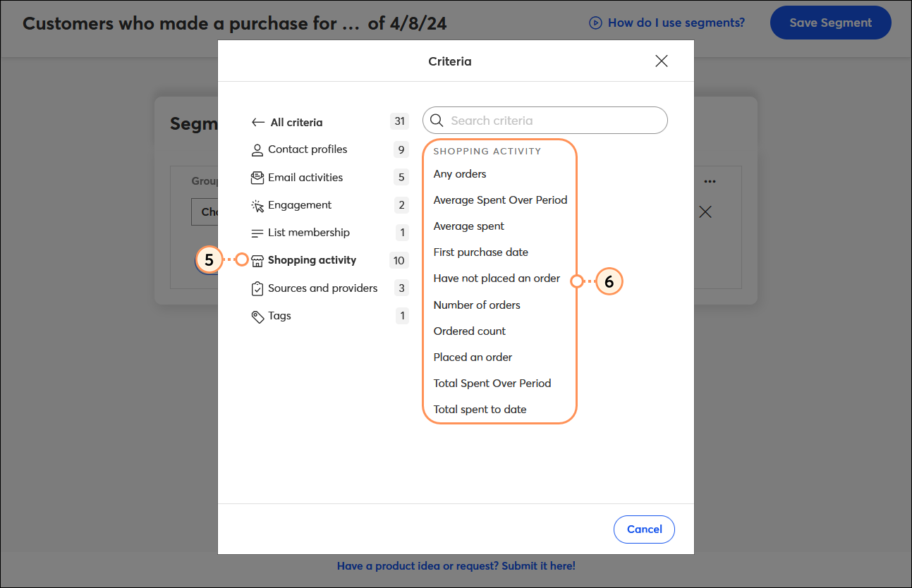
Task: Click the 9 count badge for Contact profiles
Action: [x=401, y=149]
